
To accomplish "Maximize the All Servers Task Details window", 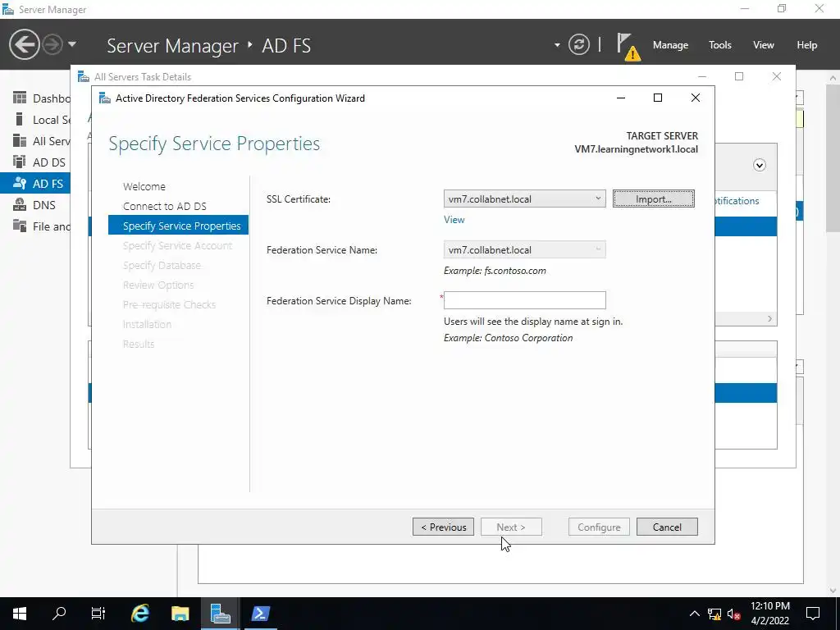I will (x=739, y=76).
